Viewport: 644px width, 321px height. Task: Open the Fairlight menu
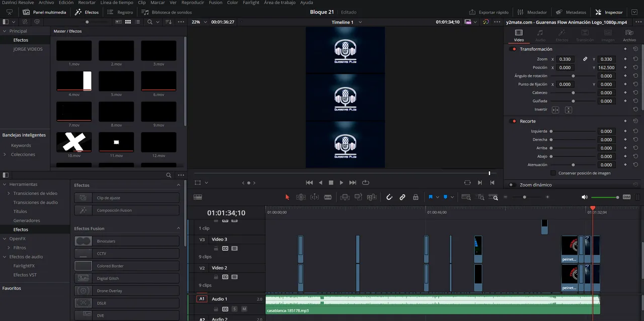pos(251,3)
